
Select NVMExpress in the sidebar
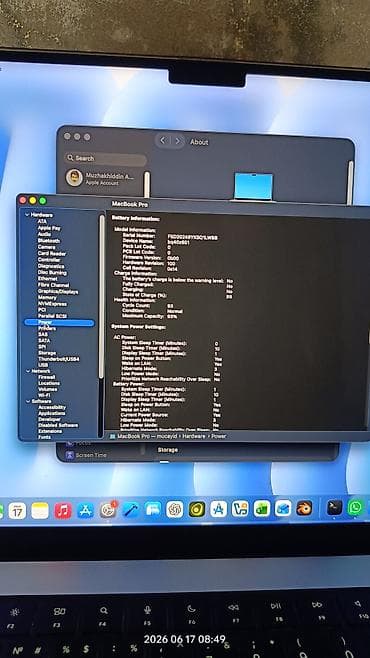pyautogui.click(x=52, y=304)
